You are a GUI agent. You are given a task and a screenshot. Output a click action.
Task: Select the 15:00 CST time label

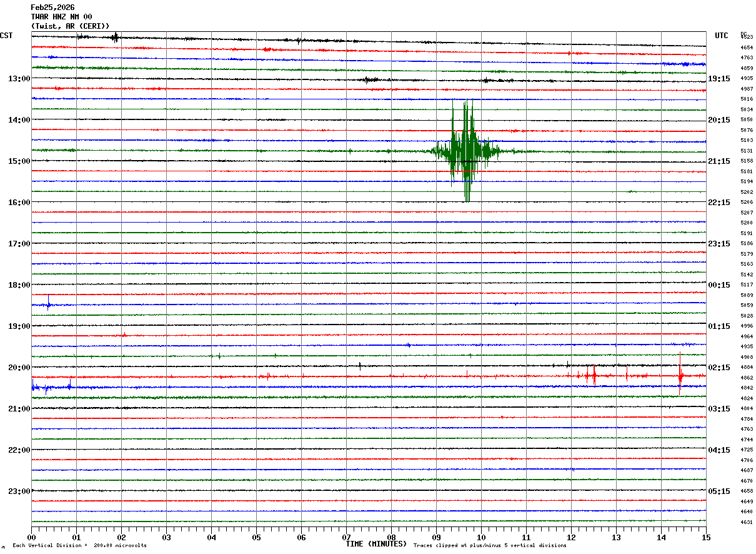click(x=19, y=161)
